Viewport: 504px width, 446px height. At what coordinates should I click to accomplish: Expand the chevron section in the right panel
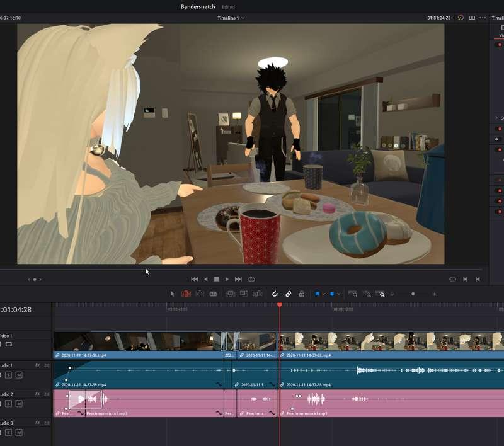(x=496, y=118)
